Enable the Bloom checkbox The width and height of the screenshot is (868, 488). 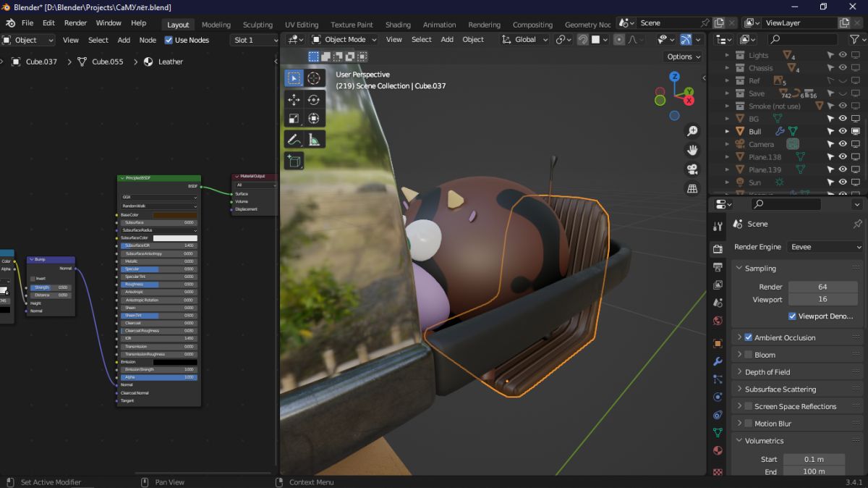[x=748, y=355]
